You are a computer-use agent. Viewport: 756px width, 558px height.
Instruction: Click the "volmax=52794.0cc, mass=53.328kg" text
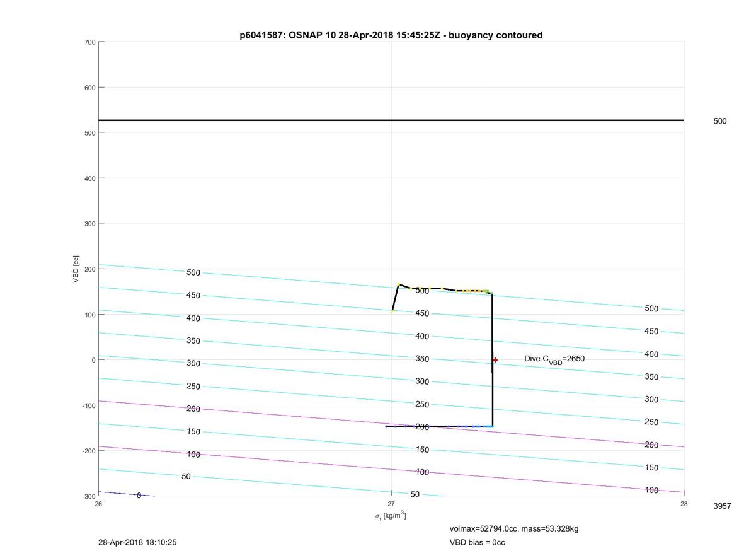513,528
